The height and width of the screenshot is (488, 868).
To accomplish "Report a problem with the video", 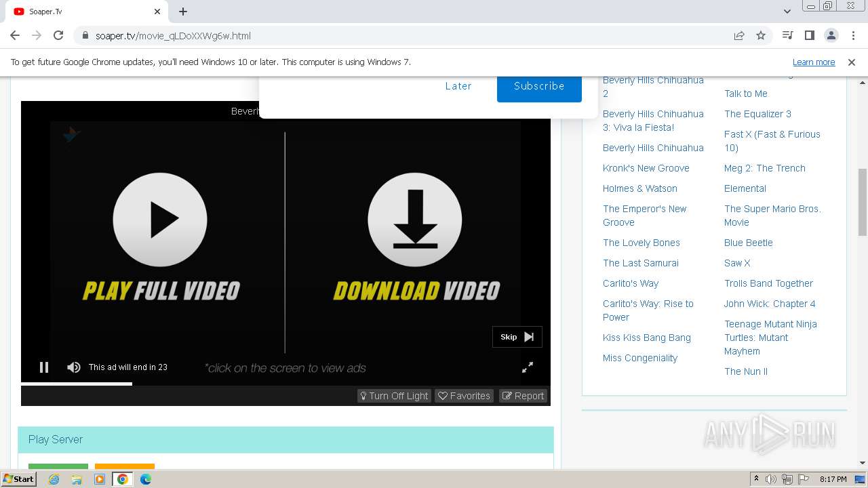I will point(524,396).
